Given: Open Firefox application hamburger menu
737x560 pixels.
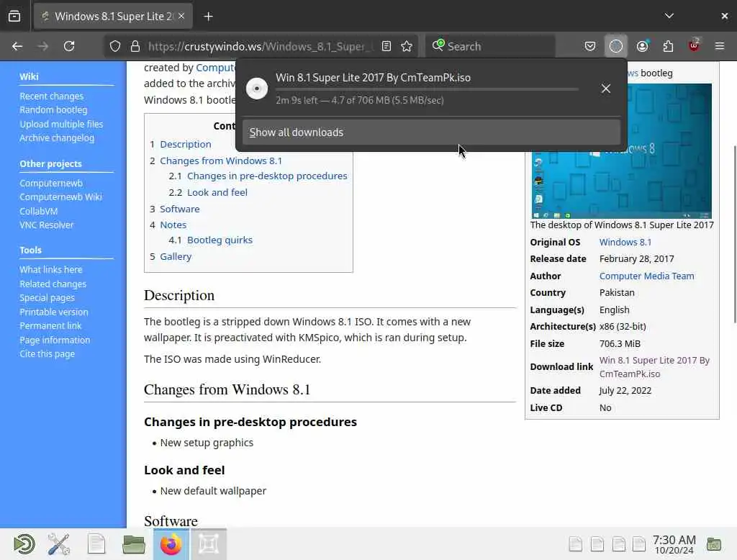Looking at the screenshot, I should tap(719, 46).
